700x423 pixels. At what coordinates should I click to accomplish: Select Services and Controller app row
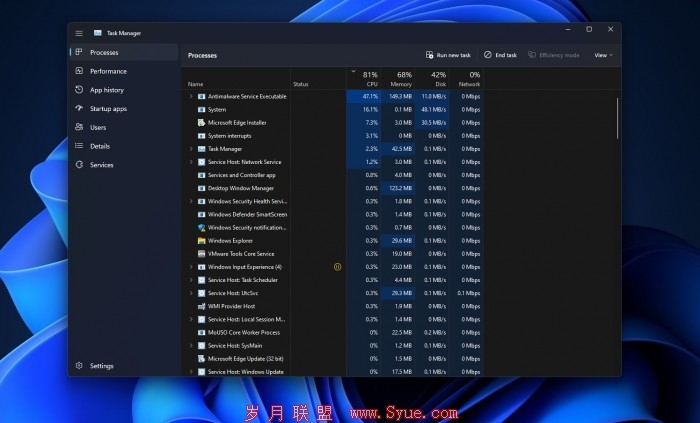(333, 175)
